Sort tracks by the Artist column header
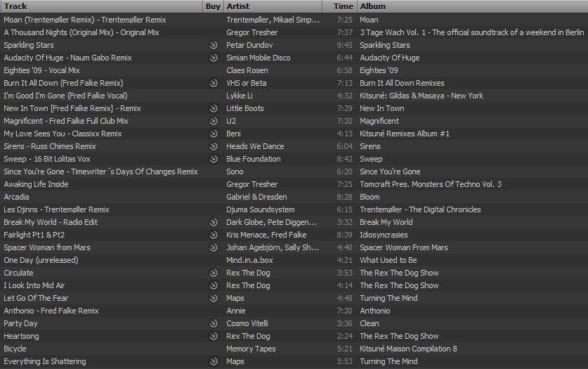The image size is (588, 369). pos(274,6)
